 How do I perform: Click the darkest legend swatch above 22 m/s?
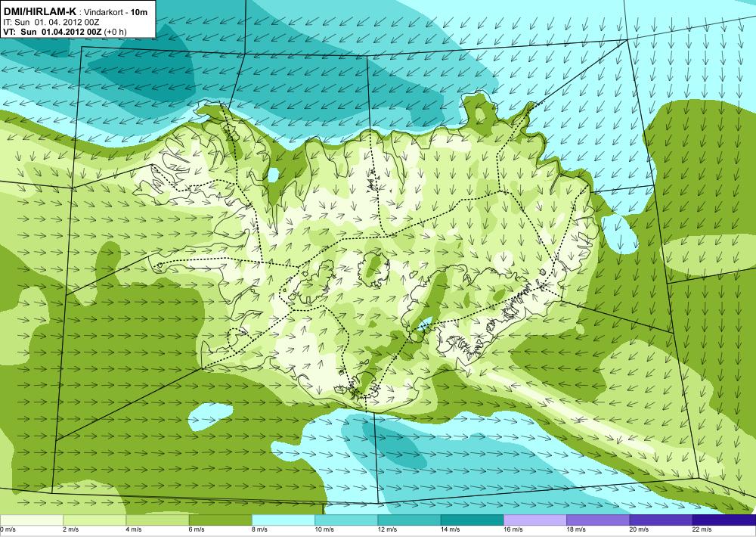pyautogui.click(x=724, y=520)
